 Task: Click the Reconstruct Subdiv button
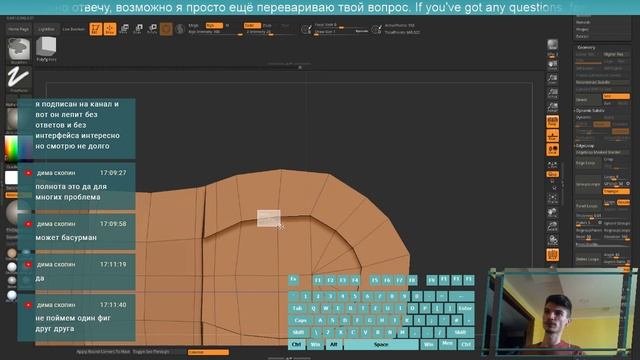click(602, 82)
